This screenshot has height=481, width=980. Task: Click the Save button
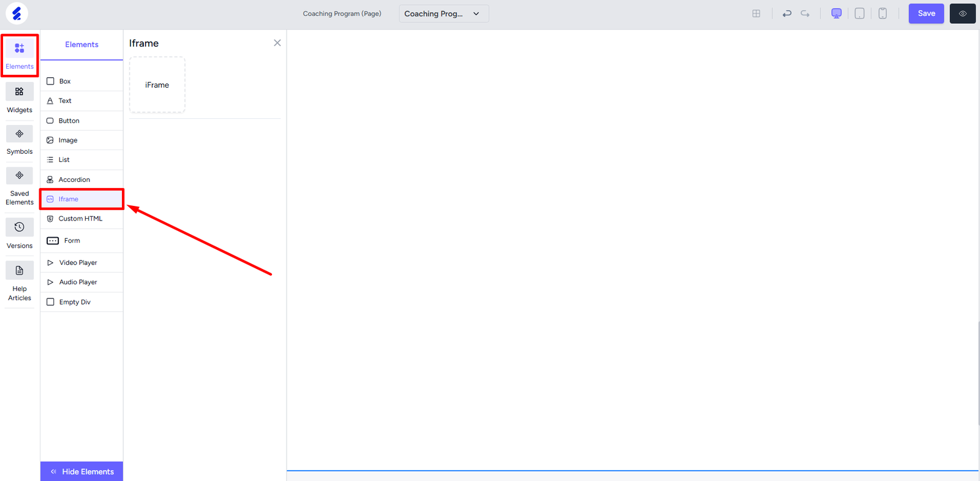coord(926,13)
